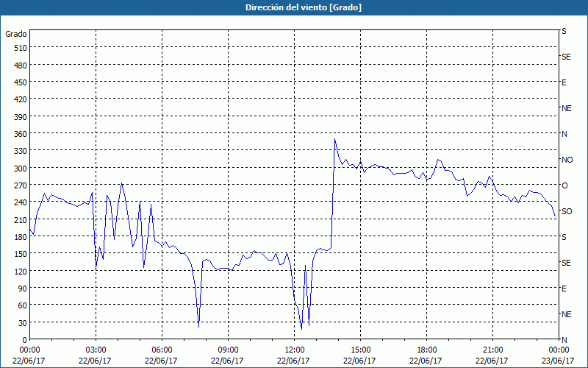Click the 360 degree axis label
588x368 pixels.
[x=21, y=134]
